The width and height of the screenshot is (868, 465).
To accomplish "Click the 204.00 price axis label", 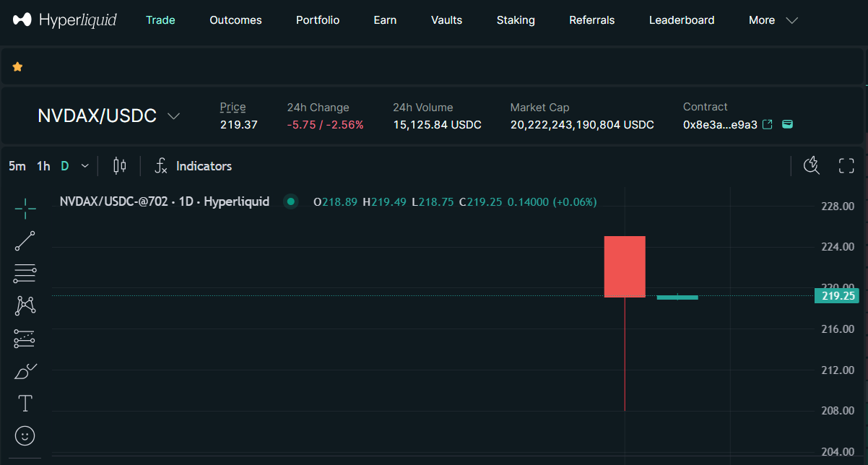I will coord(838,452).
